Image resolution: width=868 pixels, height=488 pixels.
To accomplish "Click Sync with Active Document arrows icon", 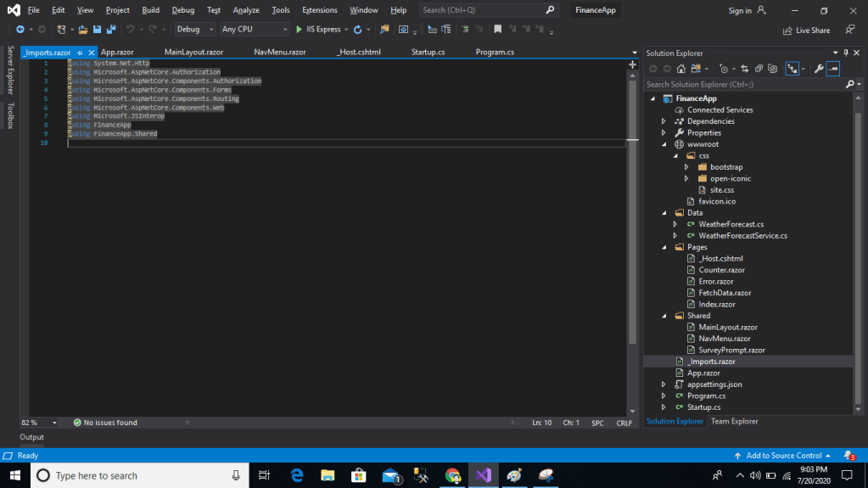I will point(744,69).
